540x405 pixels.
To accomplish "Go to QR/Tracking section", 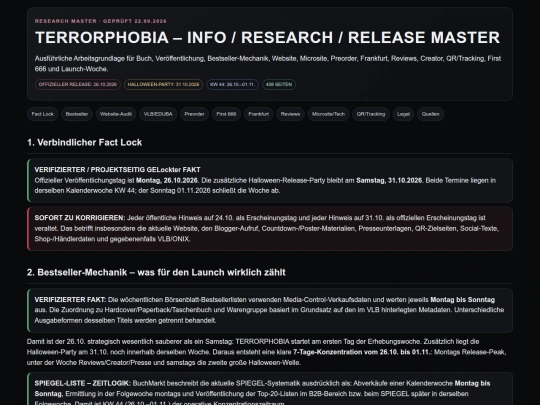I will pos(371,114).
